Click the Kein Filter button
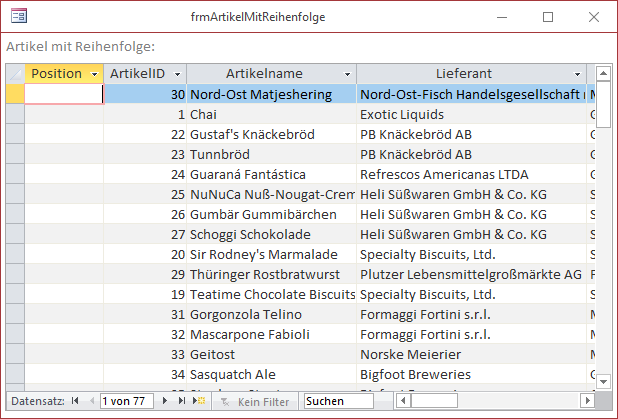This screenshot has height=419, width=618. [255, 402]
